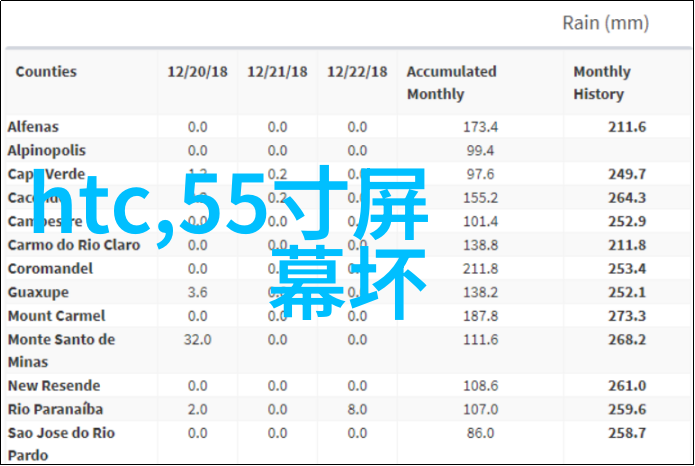This screenshot has width=695, height=466.
Task: Click the 12/21/18 column header
Action: point(277,71)
